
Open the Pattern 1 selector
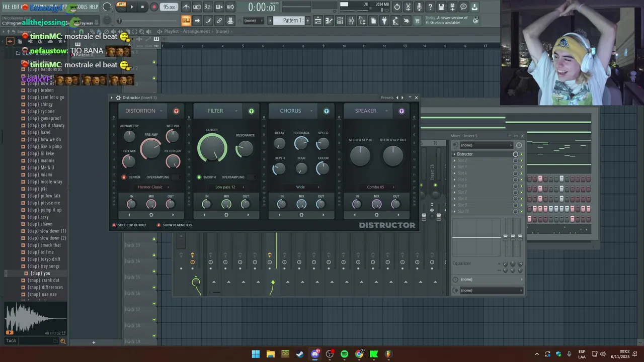(289, 21)
